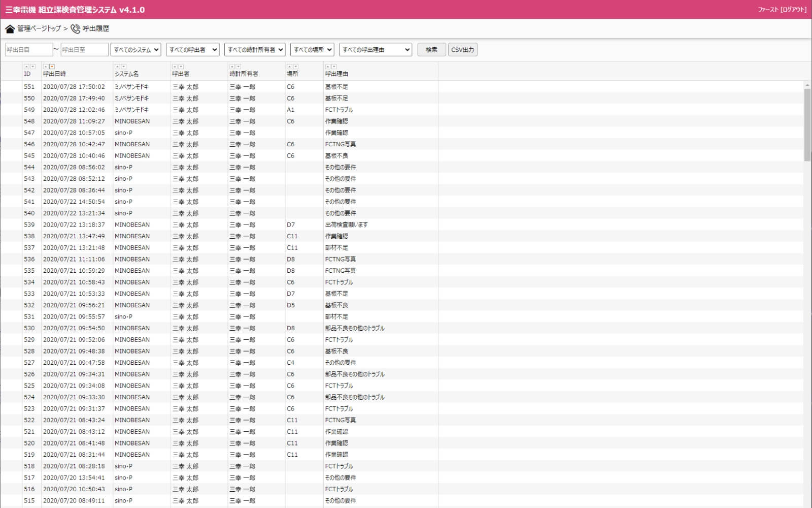Click 基板不良 reason in row 545

(336, 155)
